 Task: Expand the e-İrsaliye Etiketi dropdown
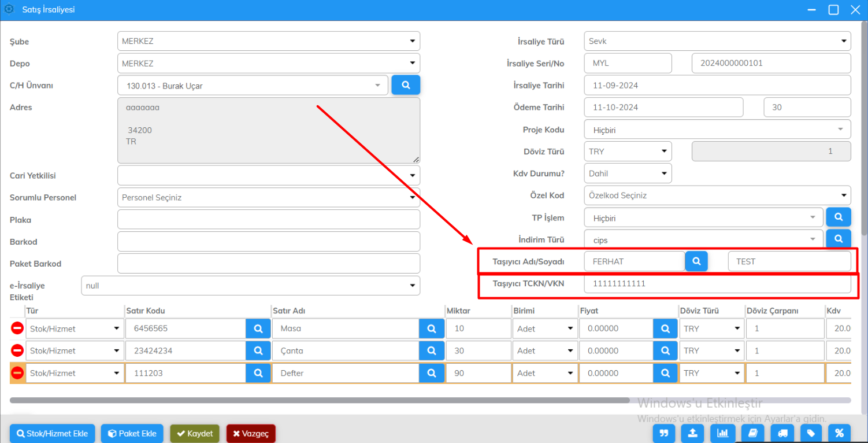250,285
